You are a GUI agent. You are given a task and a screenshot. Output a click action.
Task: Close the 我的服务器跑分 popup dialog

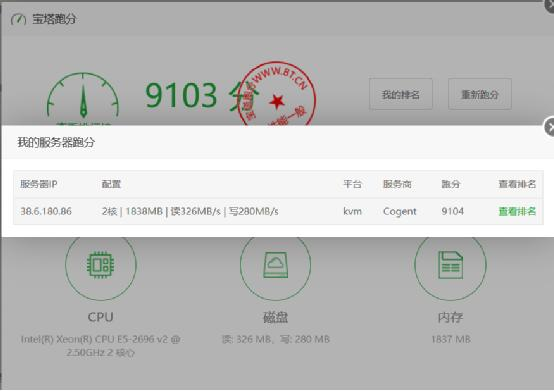550,127
